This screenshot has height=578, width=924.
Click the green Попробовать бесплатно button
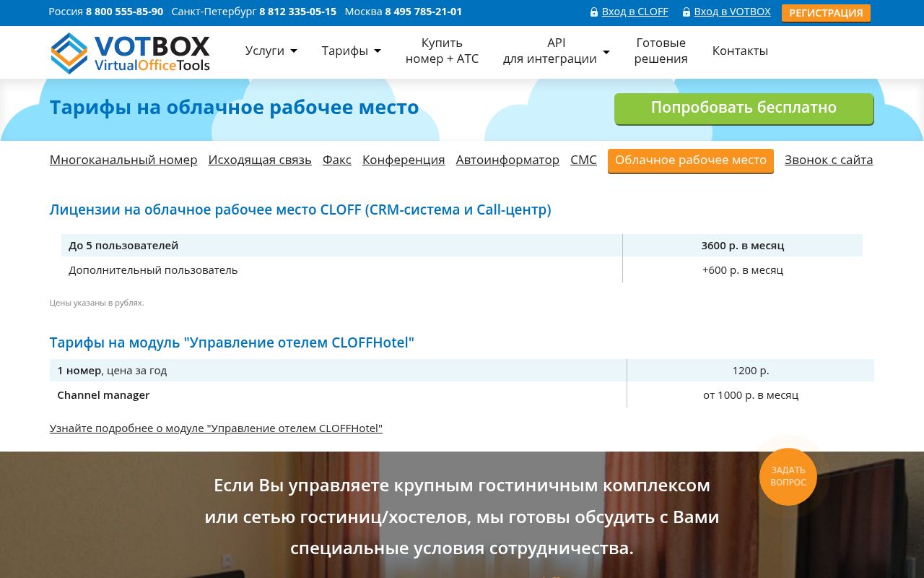click(744, 108)
